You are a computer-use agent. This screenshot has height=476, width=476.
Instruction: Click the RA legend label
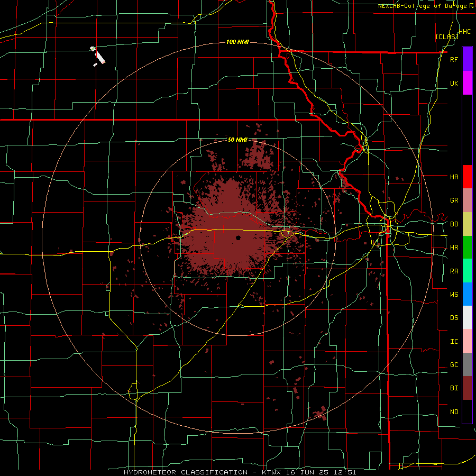(x=454, y=271)
